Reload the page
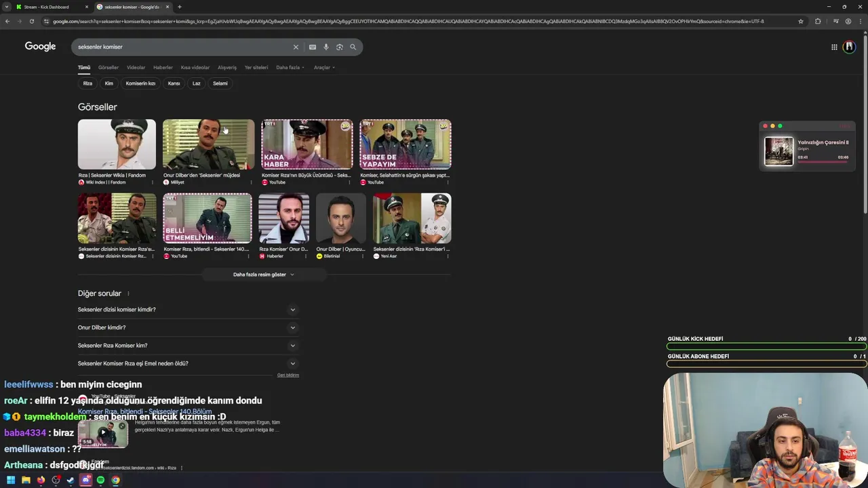The width and height of the screenshot is (868, 488). click(x=31, y=21)
